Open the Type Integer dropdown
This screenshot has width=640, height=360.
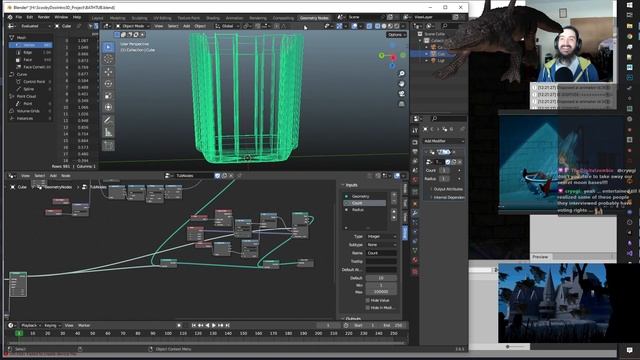click(x=381, y=237)
